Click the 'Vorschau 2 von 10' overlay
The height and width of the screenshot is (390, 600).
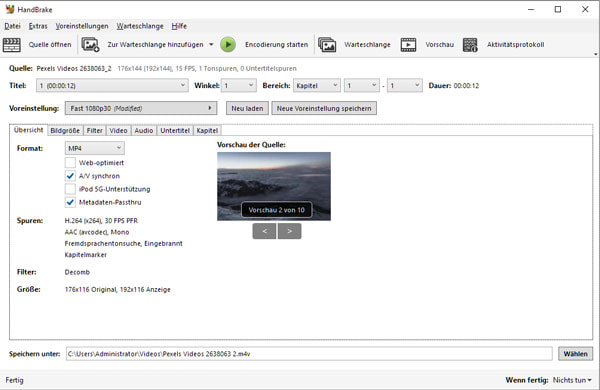[276, 210]
